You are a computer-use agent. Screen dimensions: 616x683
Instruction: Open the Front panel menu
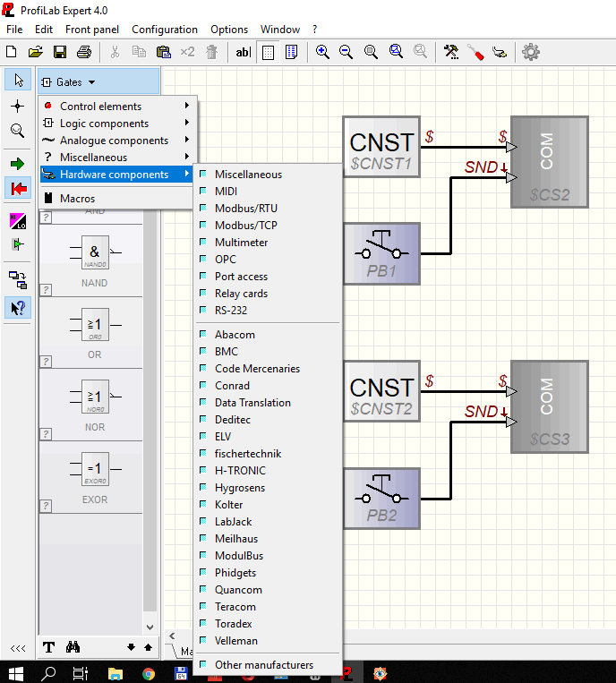pyautogui.click(x=92, y=30)
